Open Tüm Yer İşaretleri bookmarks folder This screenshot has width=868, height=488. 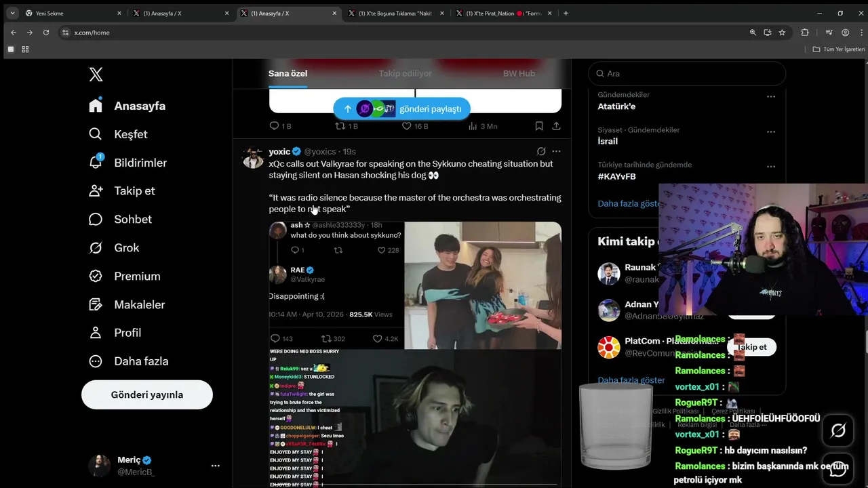tap(839, 49)
